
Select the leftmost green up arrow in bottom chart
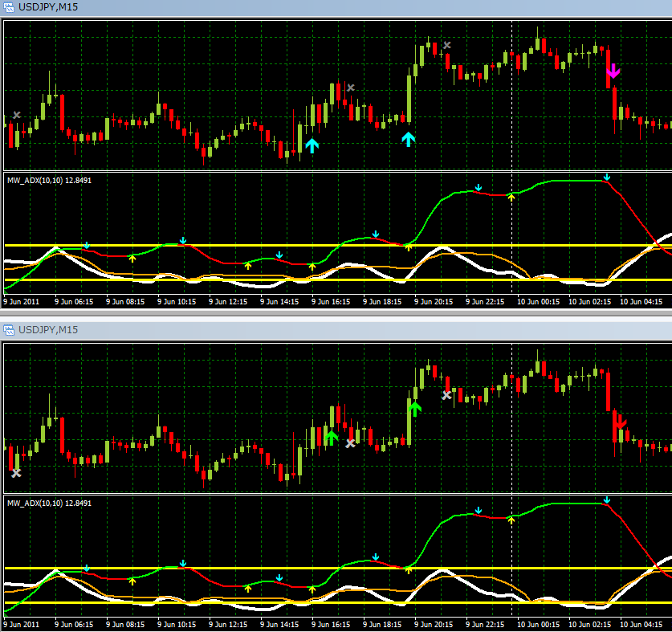click(x=330, y=437)
